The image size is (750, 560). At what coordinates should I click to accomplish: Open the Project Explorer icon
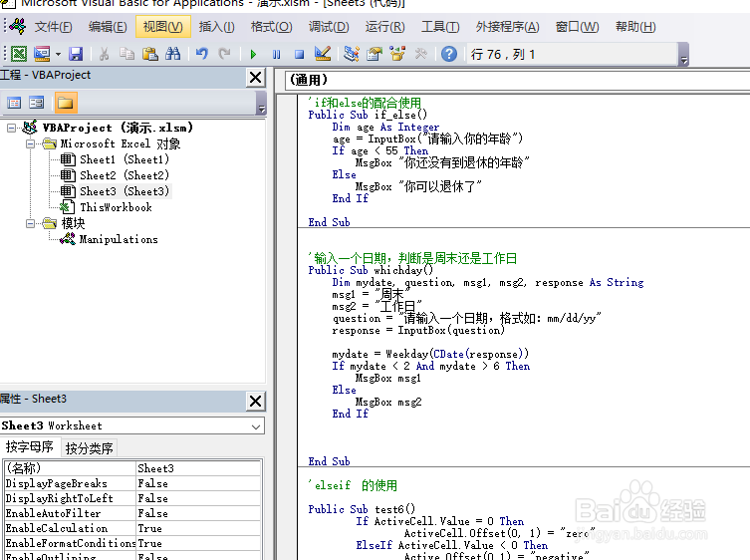coord(352,54)
